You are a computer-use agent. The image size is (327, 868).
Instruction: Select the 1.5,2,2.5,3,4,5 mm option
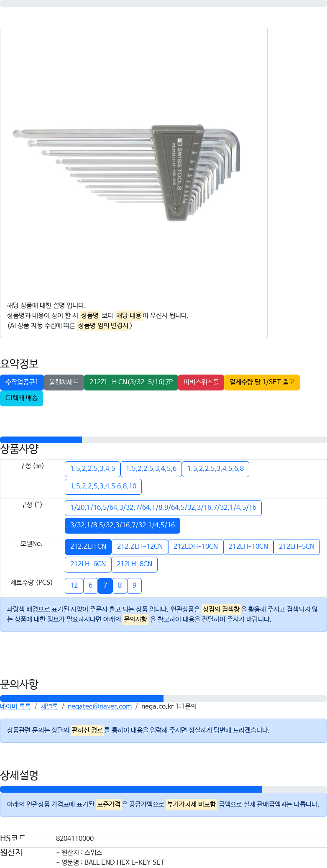pos(92,469)
